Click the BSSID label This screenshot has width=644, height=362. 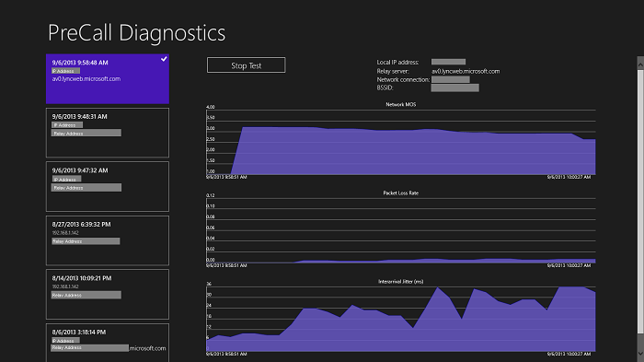385,88
